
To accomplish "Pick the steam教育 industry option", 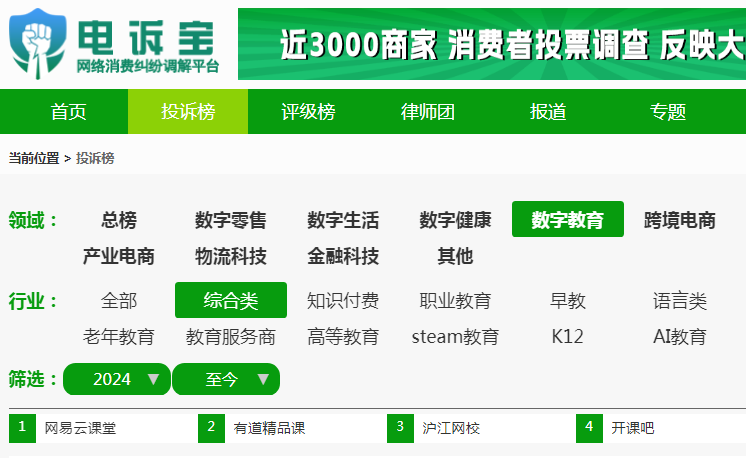I will pos(455,337).
